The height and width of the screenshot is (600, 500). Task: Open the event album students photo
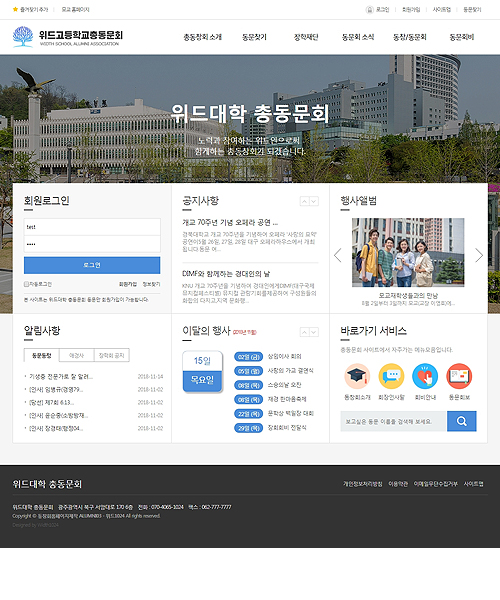[x=408, y=252]
